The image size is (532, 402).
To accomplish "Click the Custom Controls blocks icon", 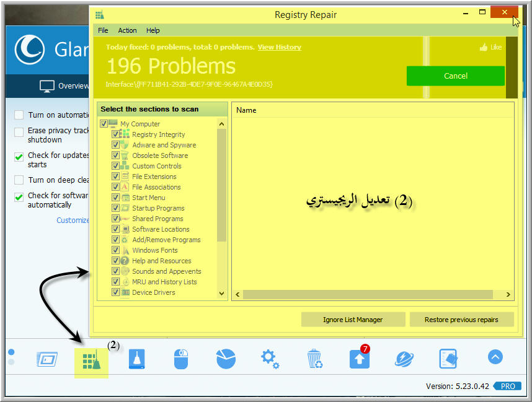I will tap(125, 166).
